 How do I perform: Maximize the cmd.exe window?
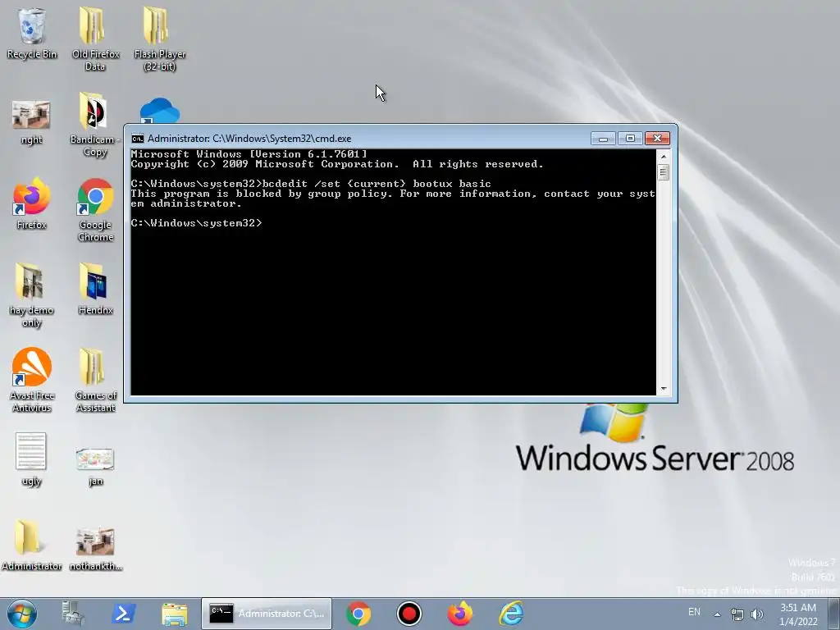(x=630, y=139)
